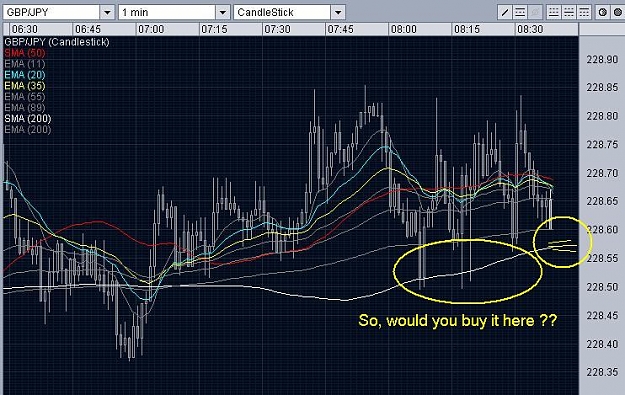Screen dimensions: 625x395
Task: Click the EMA (200) legend entry
Action: (28, 130)
